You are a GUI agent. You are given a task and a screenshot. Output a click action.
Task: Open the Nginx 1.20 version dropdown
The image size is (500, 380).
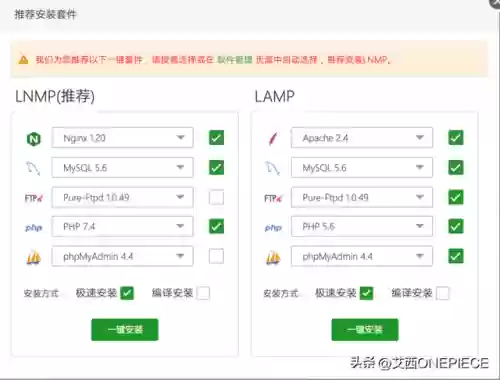pyautogui.click(x=122, y=138)
